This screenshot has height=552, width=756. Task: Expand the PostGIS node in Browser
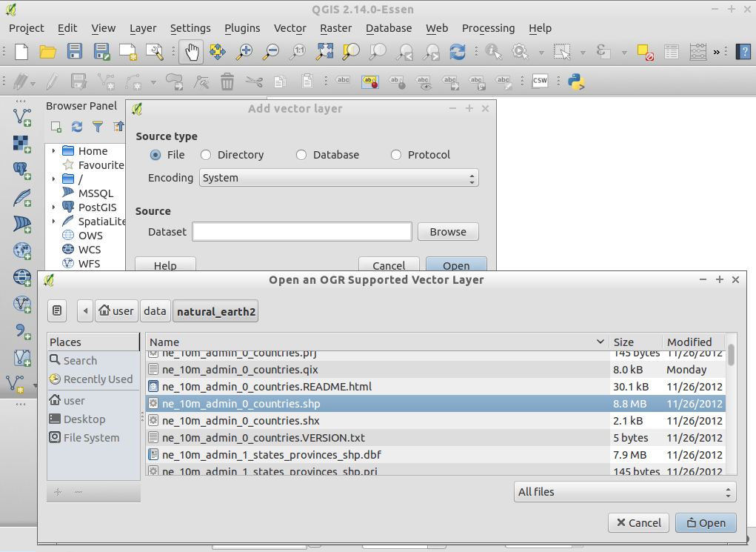coord(53,207)
